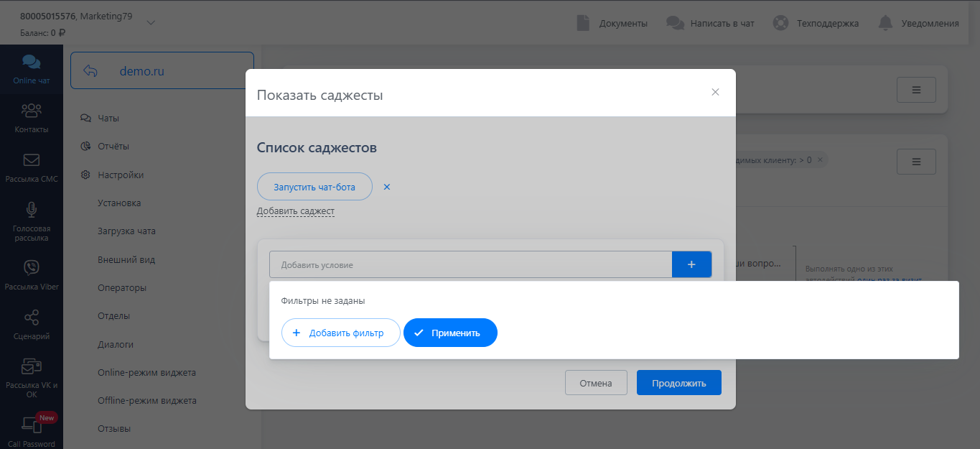The height and width of the screenshot is (449, 980).
Task: Close the Показать саджесты dialog
Action: pyautogui.click(x=715, y=92)
